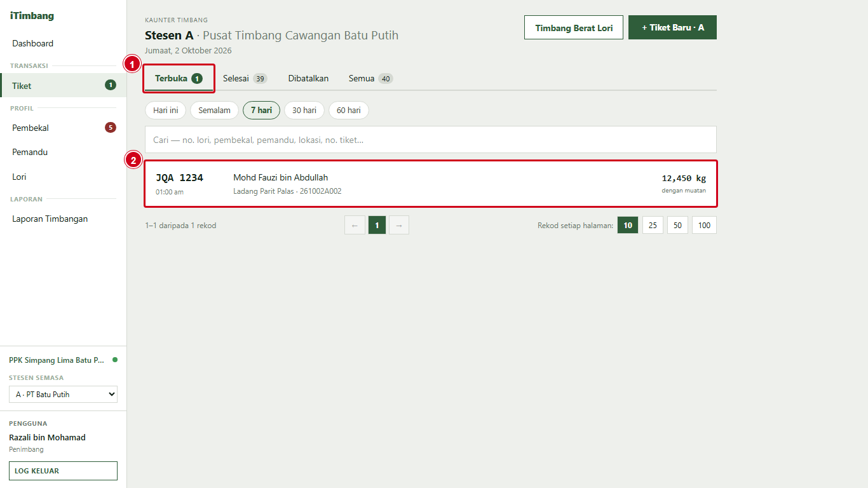The width and height of the screenshot is (868, 488).
Task: Click the next page arrow
Action: [x=399, y=225]
